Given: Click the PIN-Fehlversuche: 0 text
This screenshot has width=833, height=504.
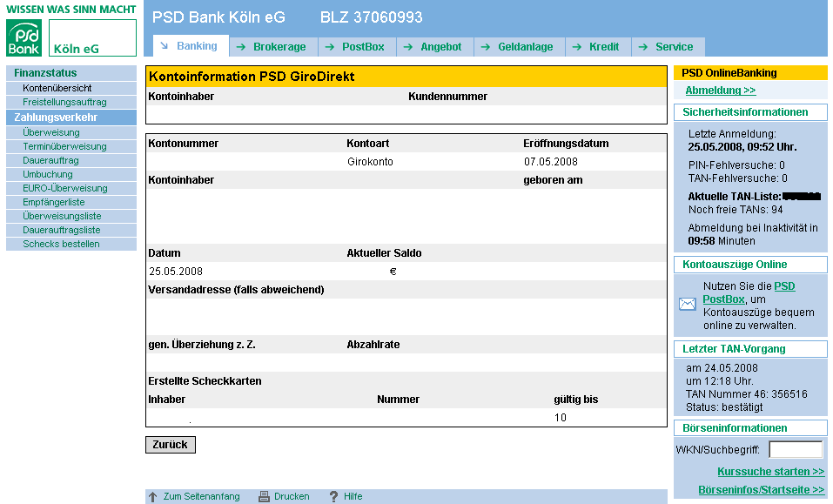Looking at the screenshot, I should pyautogui.click(x=737, y=165).
